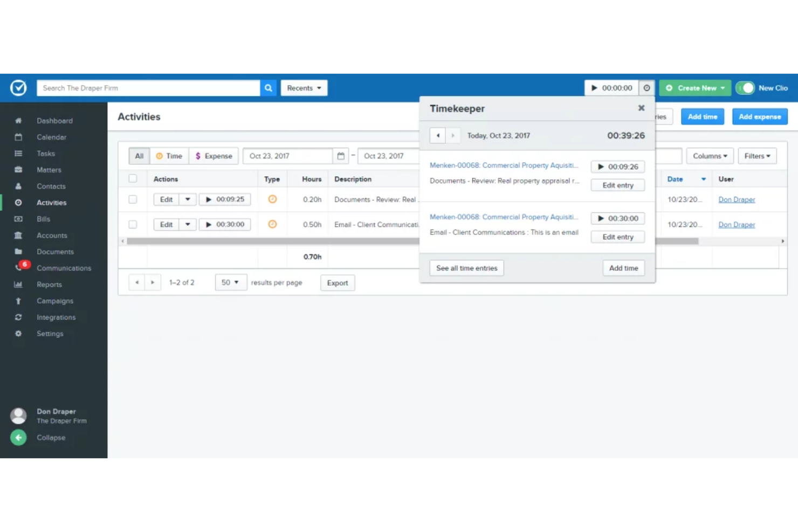Image resolution: width=798 pixels, height=532 pixels.
Task: Open the Columns dropdown
Action: click(710, 156)
